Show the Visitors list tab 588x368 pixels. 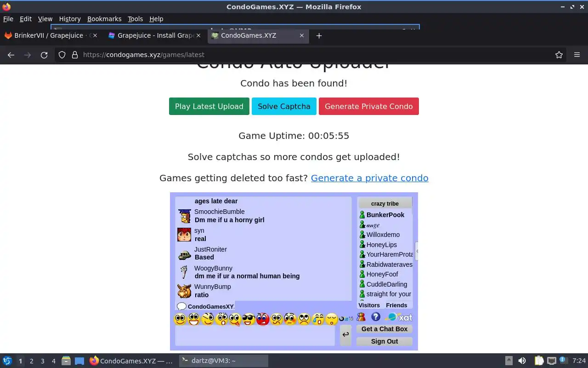click(x=369, y=305)
